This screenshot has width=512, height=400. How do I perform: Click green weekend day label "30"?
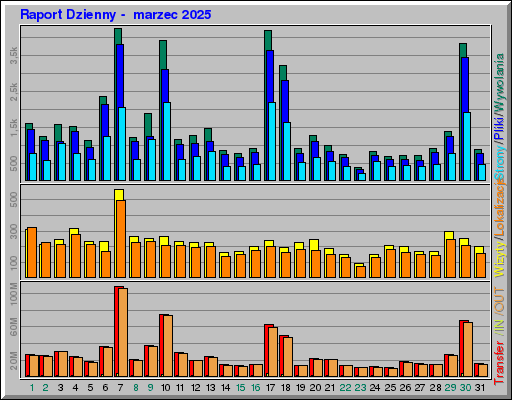coord(465,388)
